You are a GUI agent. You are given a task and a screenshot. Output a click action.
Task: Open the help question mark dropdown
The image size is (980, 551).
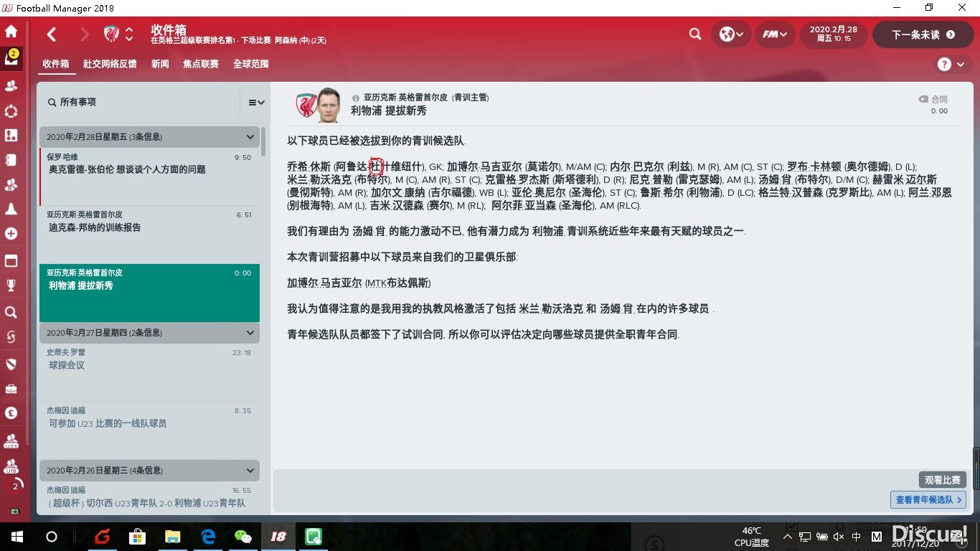[x=951, y=65]
